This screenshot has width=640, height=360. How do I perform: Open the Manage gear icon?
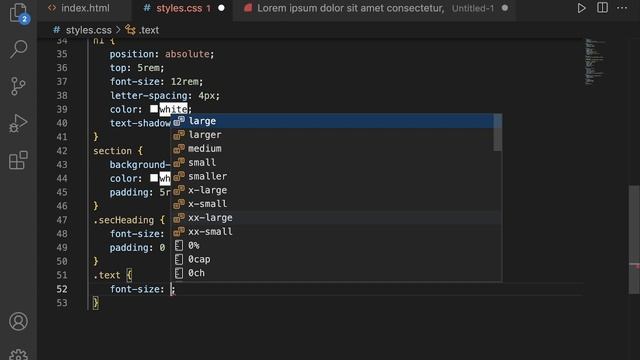[x=18, y=355]
